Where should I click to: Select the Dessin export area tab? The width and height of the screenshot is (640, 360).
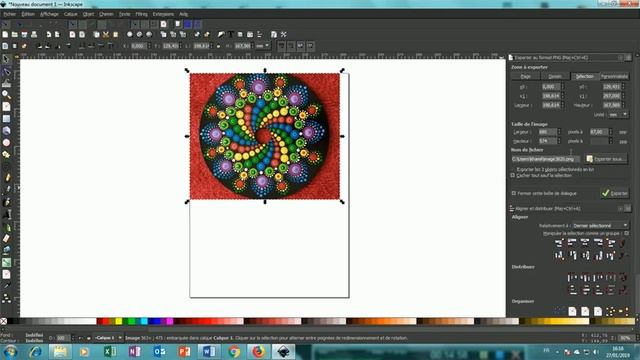[x=555, y=77]
